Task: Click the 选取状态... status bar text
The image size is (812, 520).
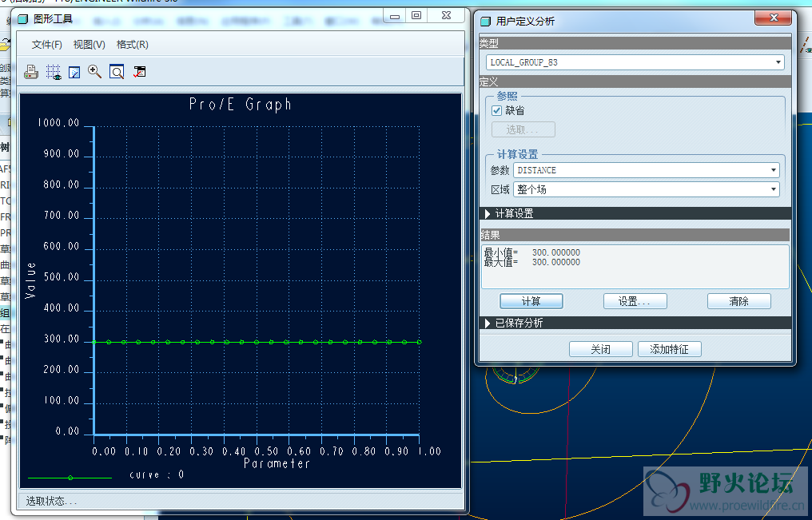Action: pos(51,501)
